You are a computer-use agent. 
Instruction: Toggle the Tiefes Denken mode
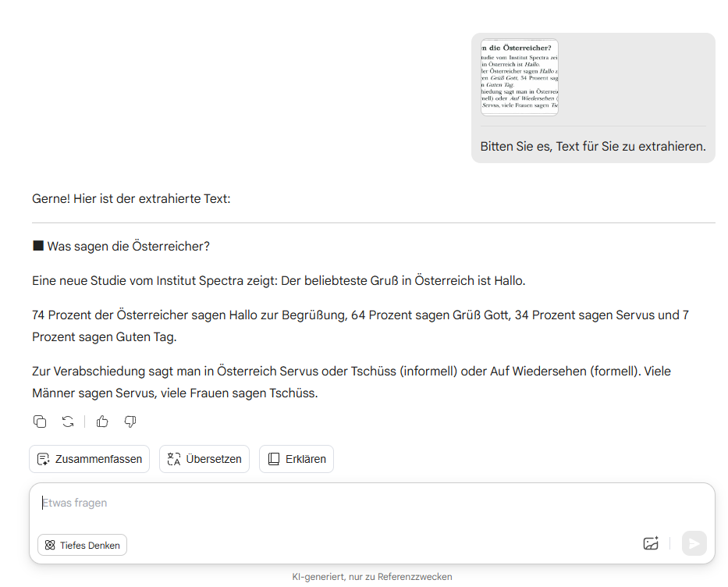pyautogui.click(x=82, y=545)
